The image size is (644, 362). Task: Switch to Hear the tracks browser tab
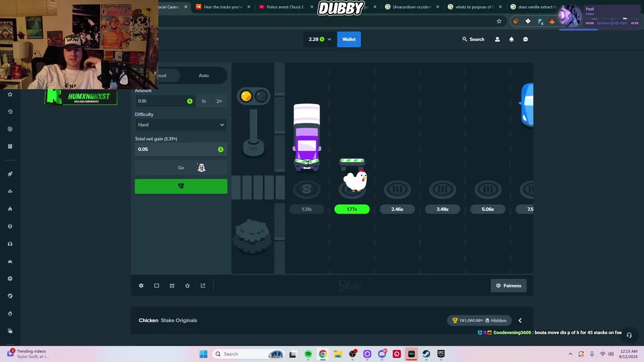point(223,7)
